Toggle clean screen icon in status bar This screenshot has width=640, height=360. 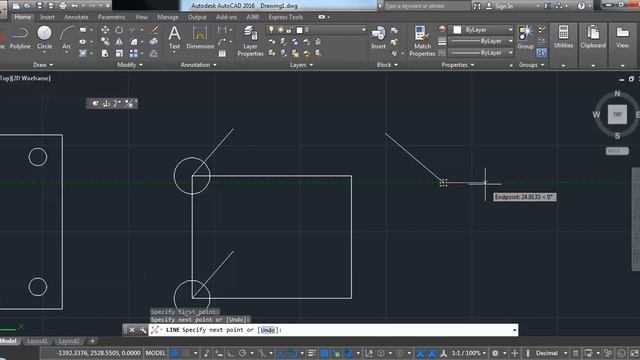point(634,353)
